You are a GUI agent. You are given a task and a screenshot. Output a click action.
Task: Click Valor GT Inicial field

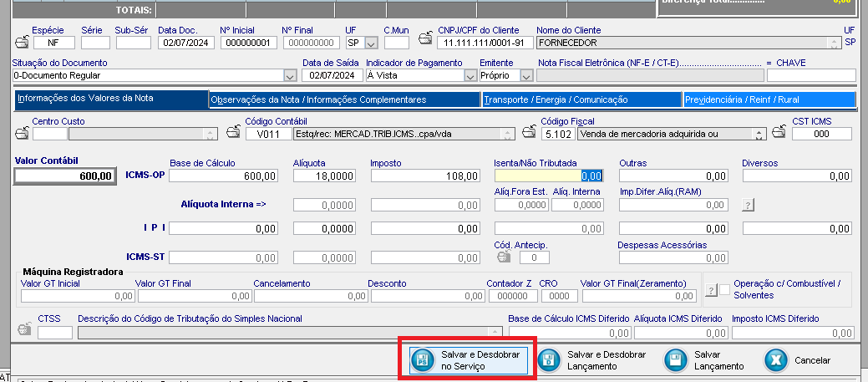78,296
